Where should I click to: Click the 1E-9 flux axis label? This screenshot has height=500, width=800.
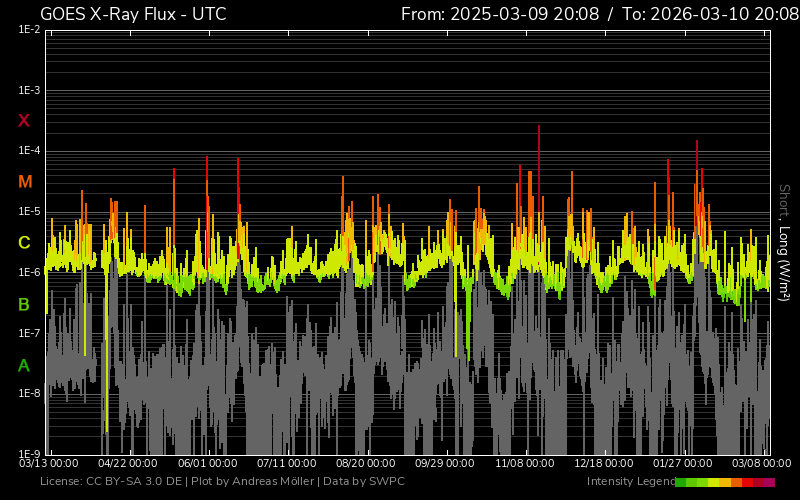pos(29,453)
